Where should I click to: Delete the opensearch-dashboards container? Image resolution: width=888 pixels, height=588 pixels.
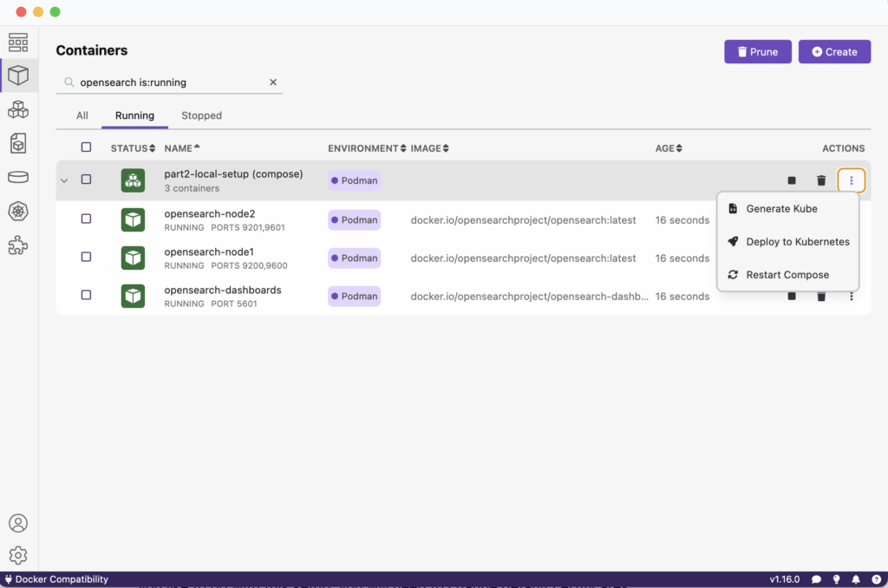point(821,297)
